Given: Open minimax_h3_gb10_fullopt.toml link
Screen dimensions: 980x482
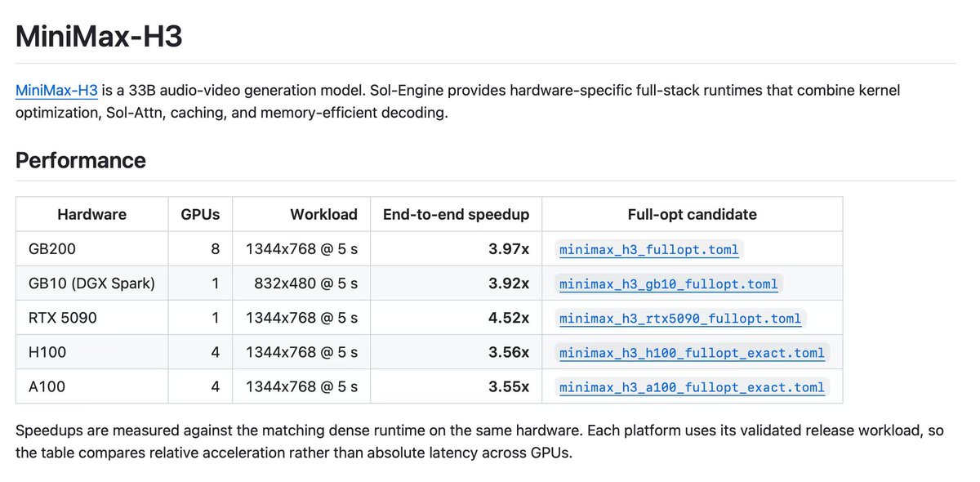Looking at the screenshot, I should [x=669, y=283].
